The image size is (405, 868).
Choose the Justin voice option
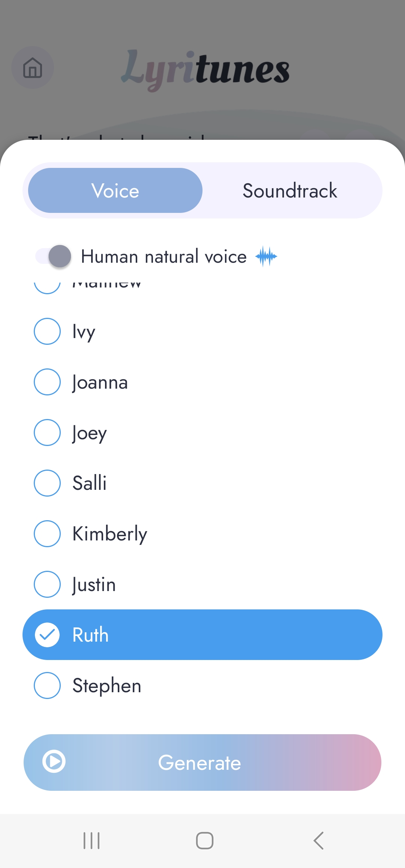pyautogui.click(x=47, y=584)
